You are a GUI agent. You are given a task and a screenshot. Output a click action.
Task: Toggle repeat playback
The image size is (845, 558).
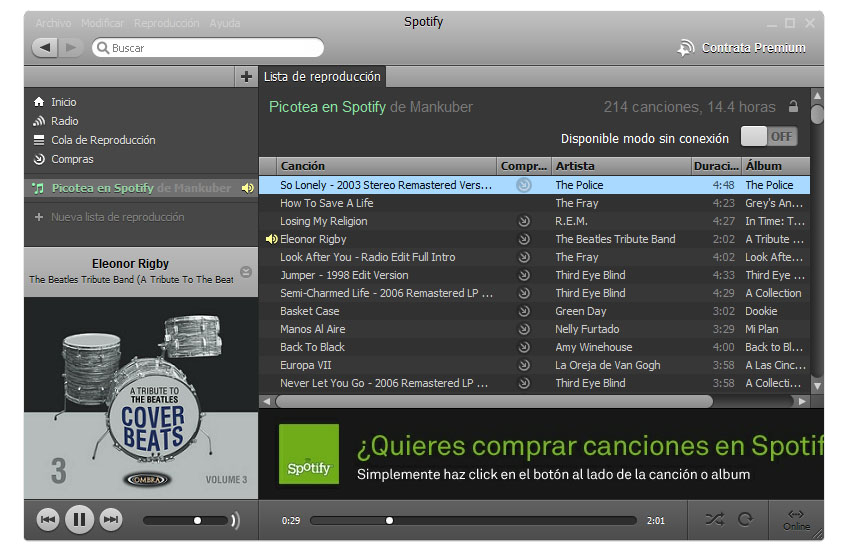[746, 519]
